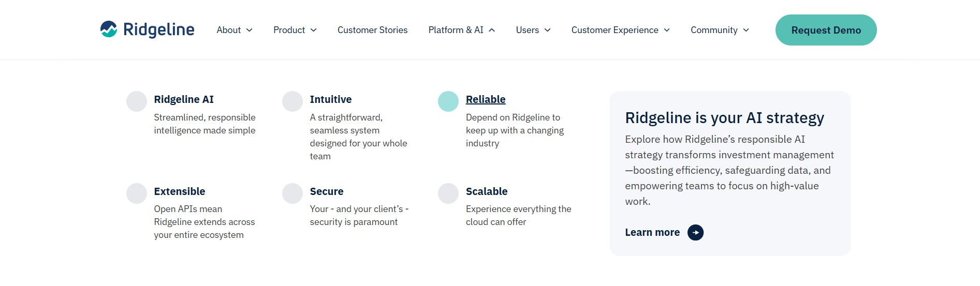Open the Community menu label
The width and height of the screenshot is (980, 286).
[x=714, y=30]
